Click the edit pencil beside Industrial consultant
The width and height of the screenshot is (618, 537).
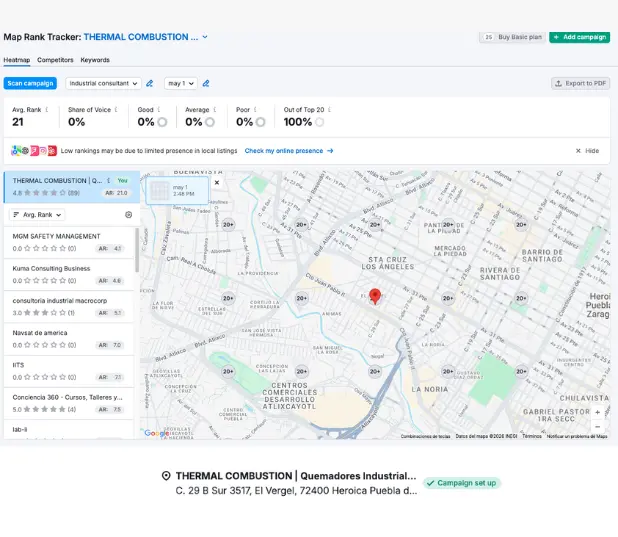pyautogui.click(x=149, y=83)
